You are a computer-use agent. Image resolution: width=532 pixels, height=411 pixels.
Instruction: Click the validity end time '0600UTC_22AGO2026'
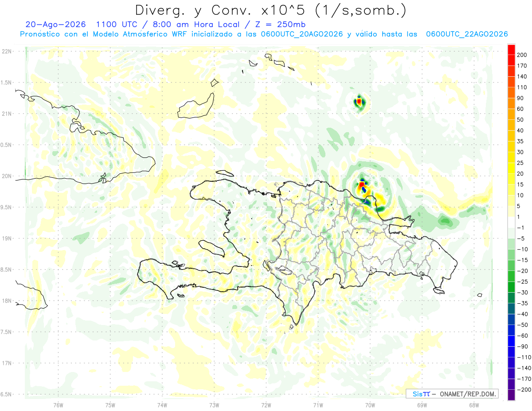coord(467,34)
